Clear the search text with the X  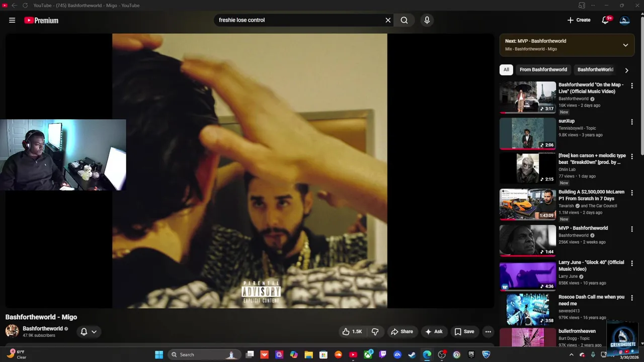(x=388, y=20)
